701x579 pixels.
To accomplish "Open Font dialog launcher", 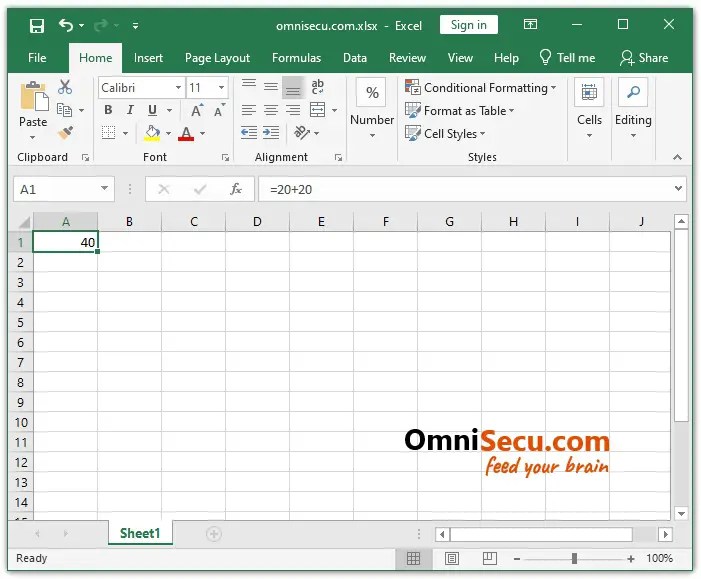I will [225, 157].
